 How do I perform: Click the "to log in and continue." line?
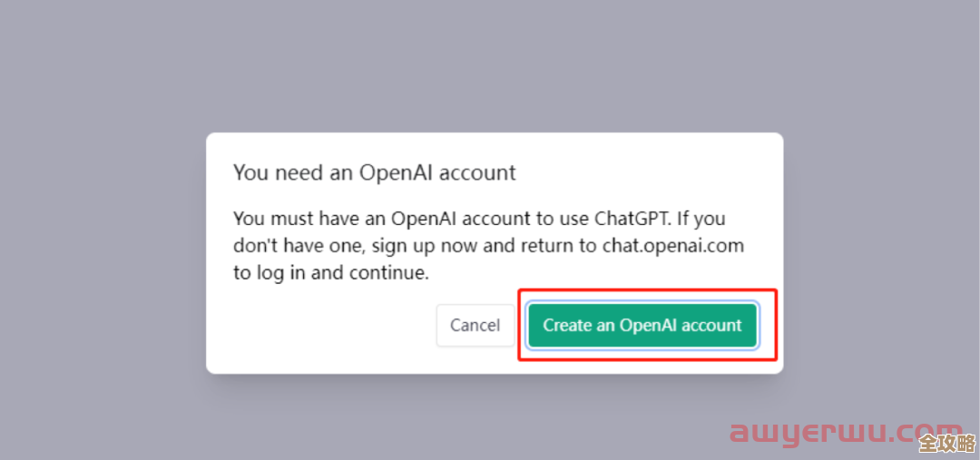330,273
